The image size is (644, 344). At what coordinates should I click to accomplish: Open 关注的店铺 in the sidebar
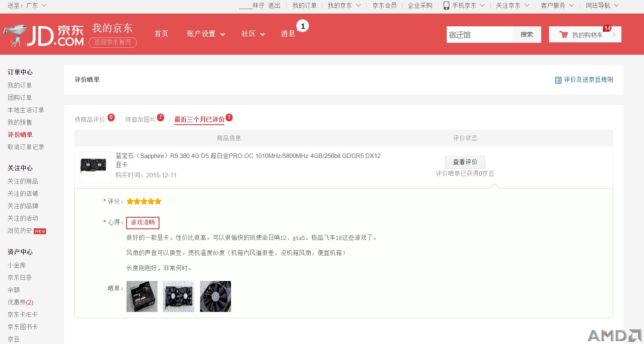click(x=23, y=193)
